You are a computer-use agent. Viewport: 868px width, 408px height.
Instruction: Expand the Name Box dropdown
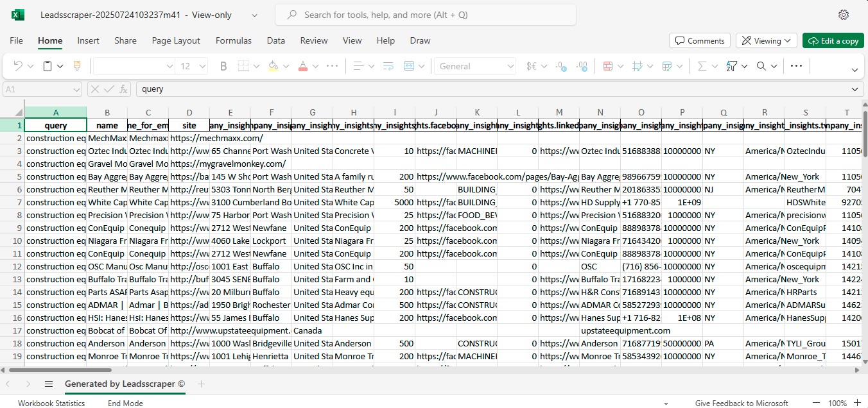76,89
